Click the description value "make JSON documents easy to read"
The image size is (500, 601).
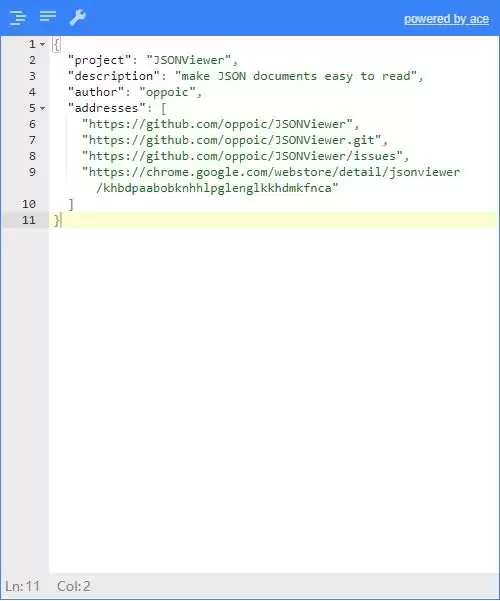coord(296,76)
